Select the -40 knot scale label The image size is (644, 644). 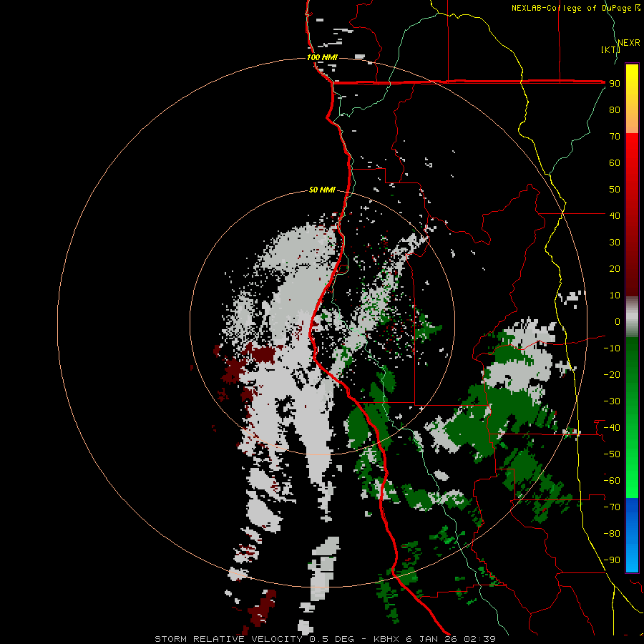[x=612, y=428]
